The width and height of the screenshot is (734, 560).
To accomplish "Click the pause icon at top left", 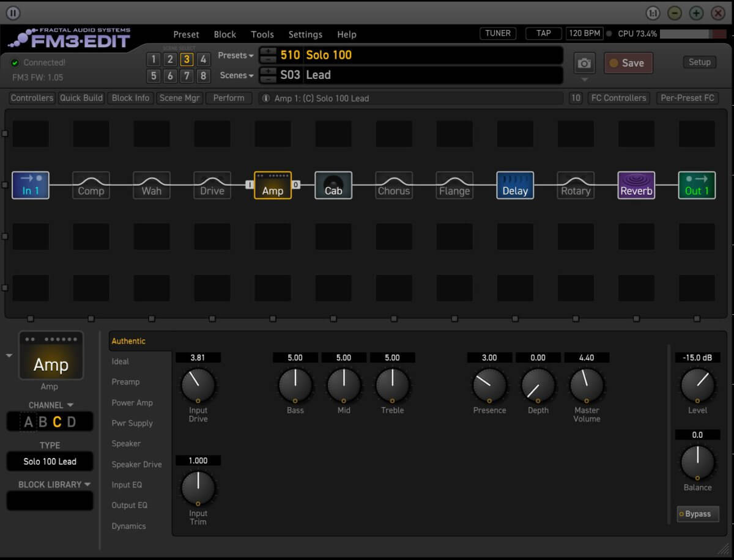I will pos(13,12).
